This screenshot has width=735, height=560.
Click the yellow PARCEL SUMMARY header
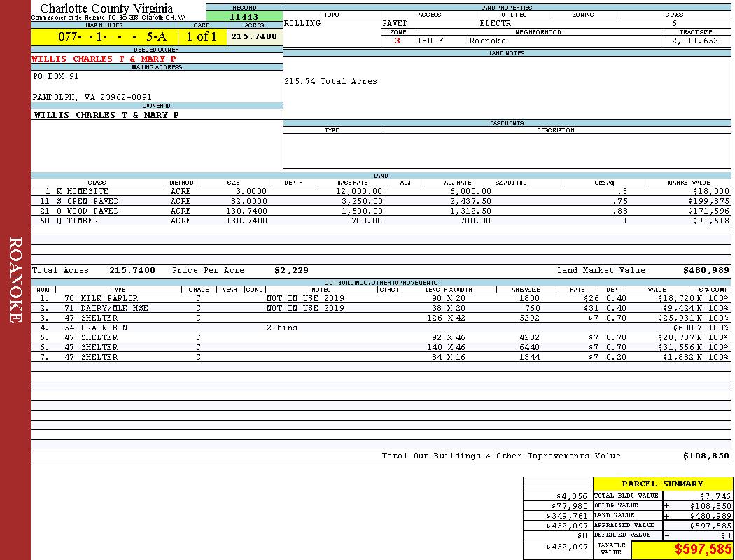tap(662, 484)
